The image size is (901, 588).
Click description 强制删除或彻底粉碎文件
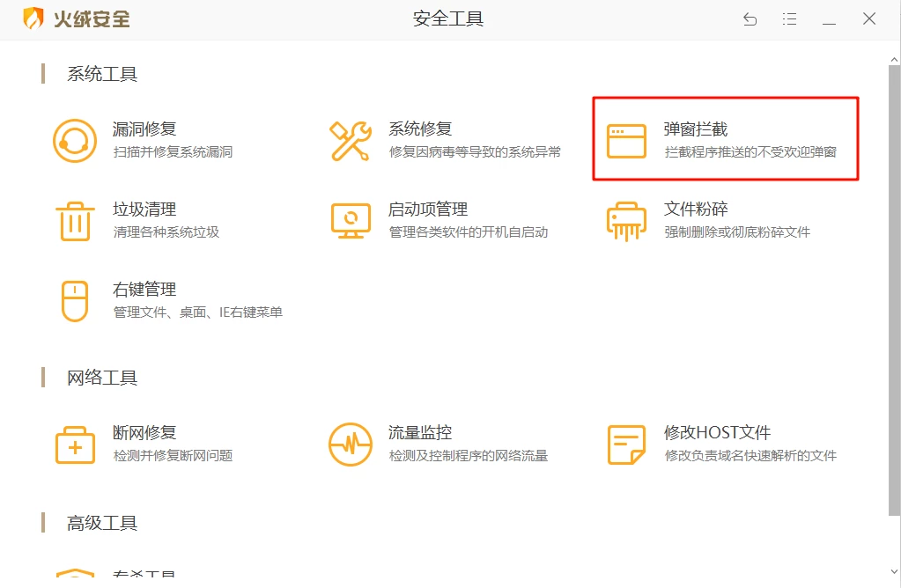pos(737,232)
